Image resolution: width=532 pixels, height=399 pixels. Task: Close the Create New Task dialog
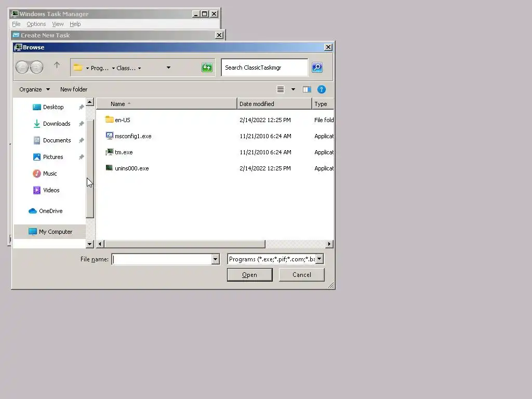219,35
